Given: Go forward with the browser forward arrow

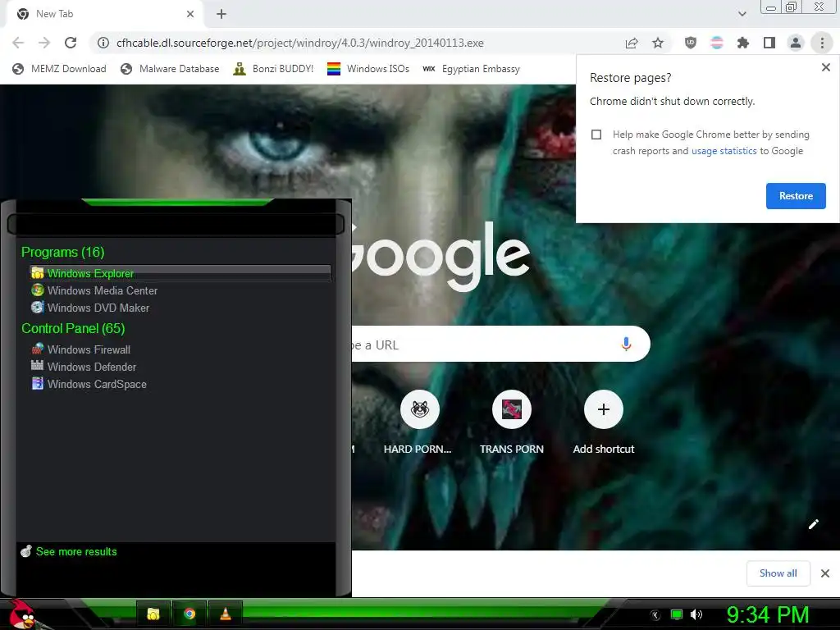Looking at the screenshot, I should tap(44, 43).
